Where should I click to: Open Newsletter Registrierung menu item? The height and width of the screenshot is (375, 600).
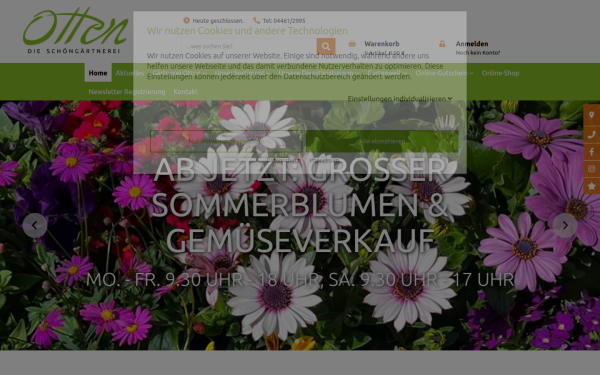pyautogui.click(x=127, y=91)
